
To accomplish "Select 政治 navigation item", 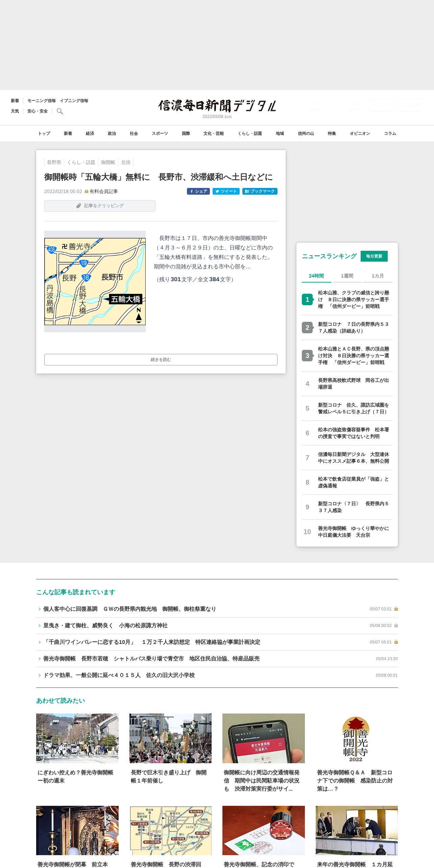I will (x=112, y=134).
